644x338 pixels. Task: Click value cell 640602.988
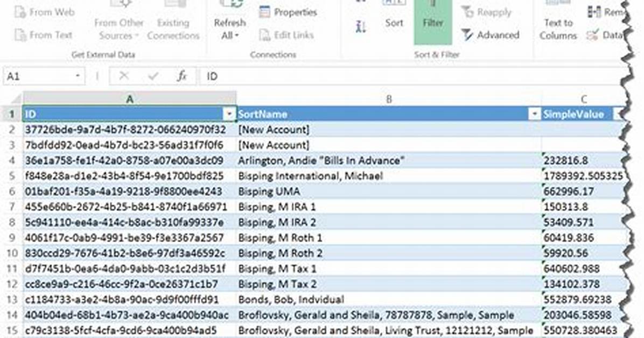583,269
